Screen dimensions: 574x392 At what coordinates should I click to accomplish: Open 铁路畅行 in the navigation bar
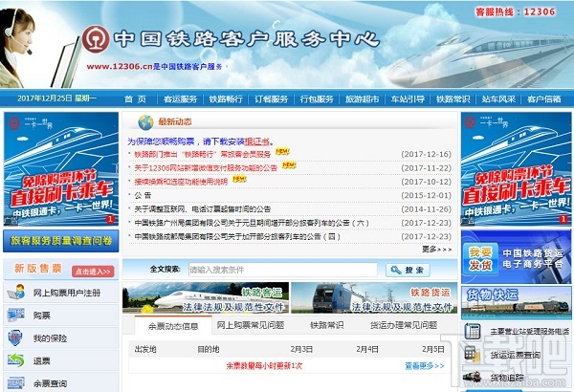coord(226,98)
